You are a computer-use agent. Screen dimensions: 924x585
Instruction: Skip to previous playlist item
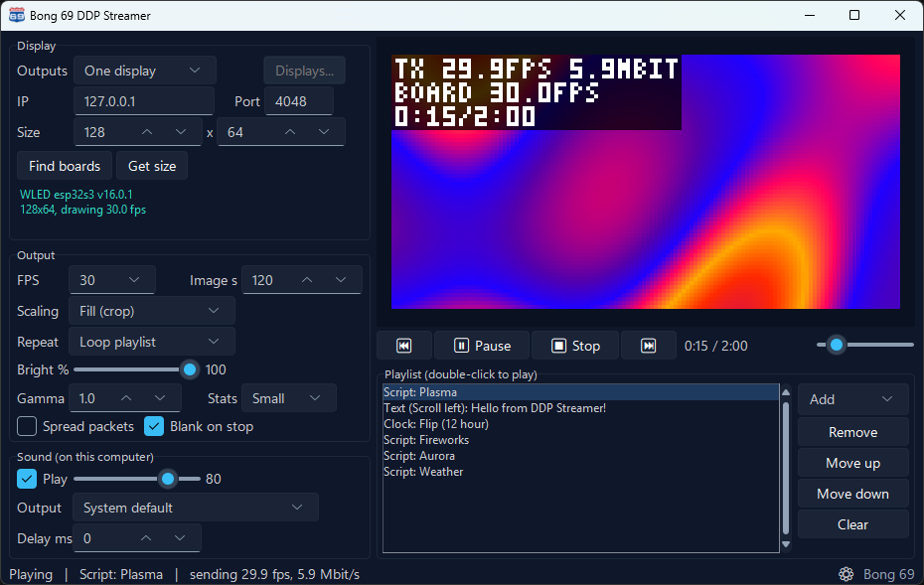[404, 346]
